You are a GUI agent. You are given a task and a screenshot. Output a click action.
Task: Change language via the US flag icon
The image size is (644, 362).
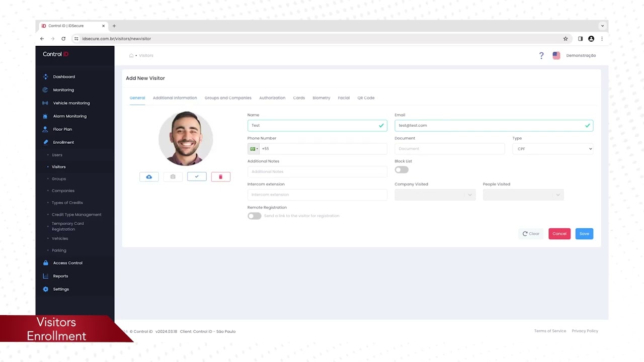[556, 55]
